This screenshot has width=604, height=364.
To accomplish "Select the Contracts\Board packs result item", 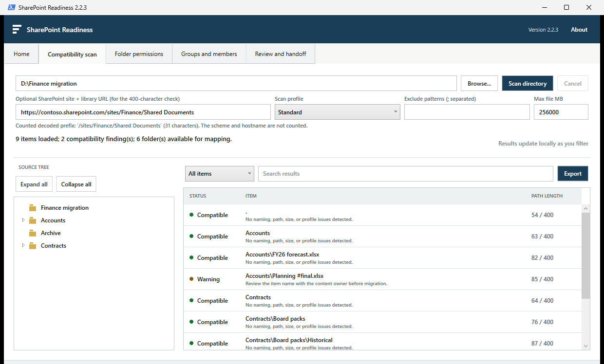I will click(x=382, y=322).
